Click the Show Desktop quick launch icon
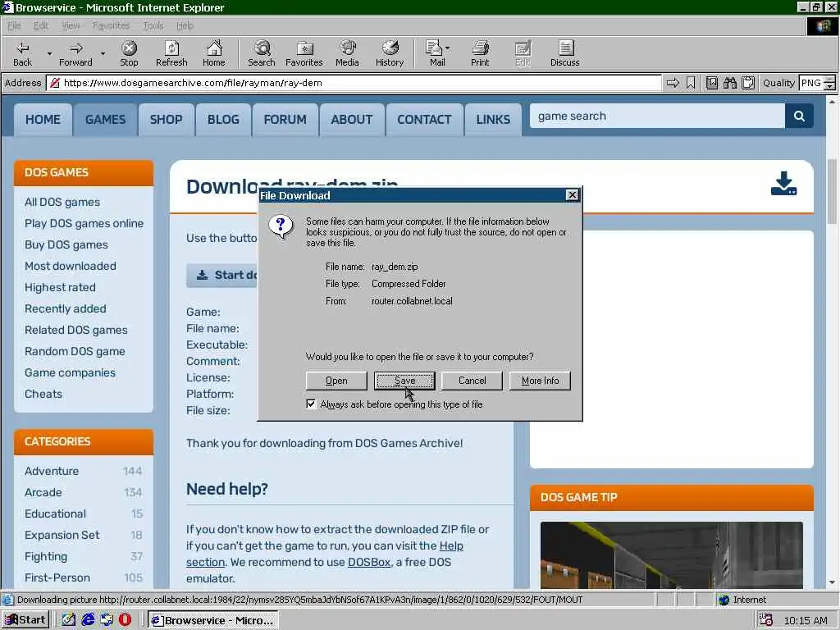Screen dimensions: 840x630 coord(69,620)
